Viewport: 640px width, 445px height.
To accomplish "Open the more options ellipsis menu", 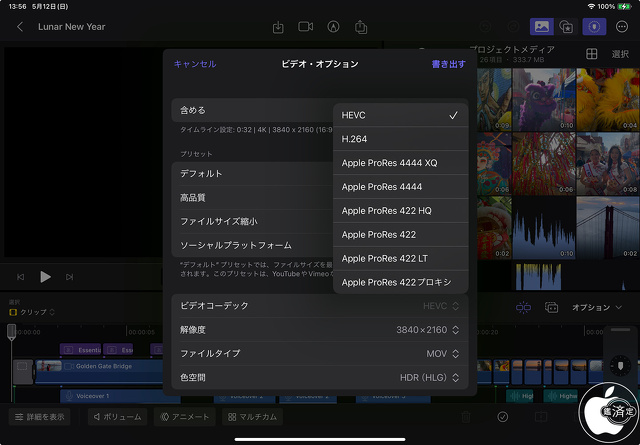I will 622,27.
